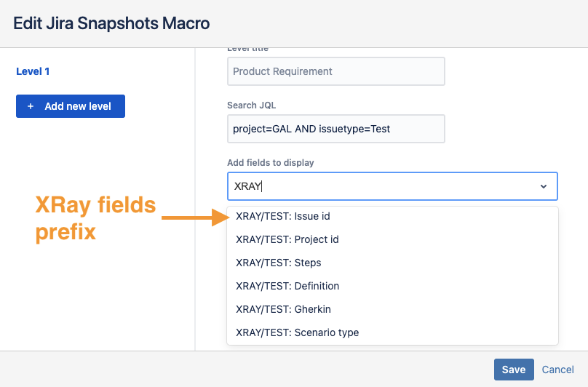Click the Search JQL label
The width and height of the screenshot is (588, 387).
[x=251, y=105]
